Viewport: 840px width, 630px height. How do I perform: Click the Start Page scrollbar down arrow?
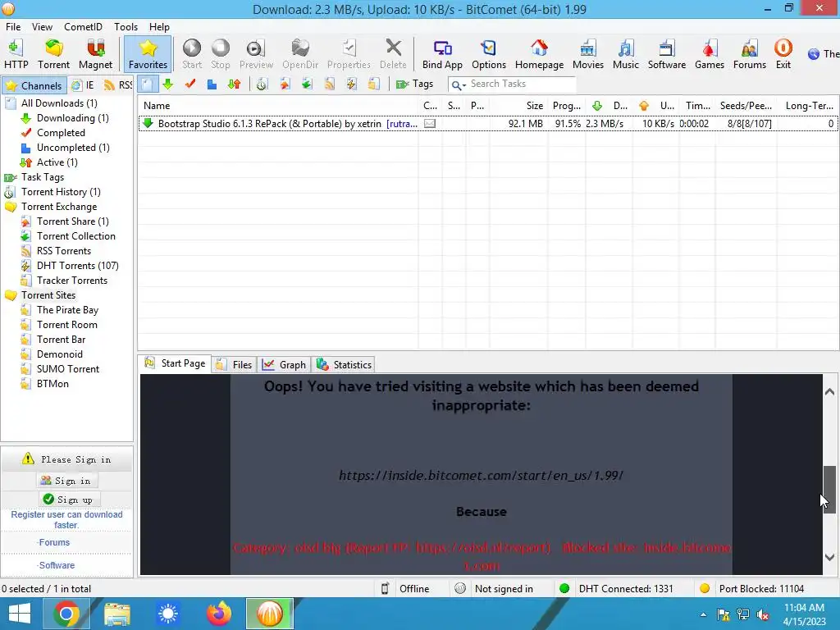tap(829, 557)
